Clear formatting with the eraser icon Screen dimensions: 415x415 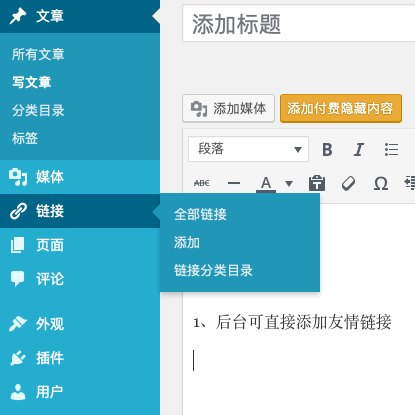tap(349, 183)
